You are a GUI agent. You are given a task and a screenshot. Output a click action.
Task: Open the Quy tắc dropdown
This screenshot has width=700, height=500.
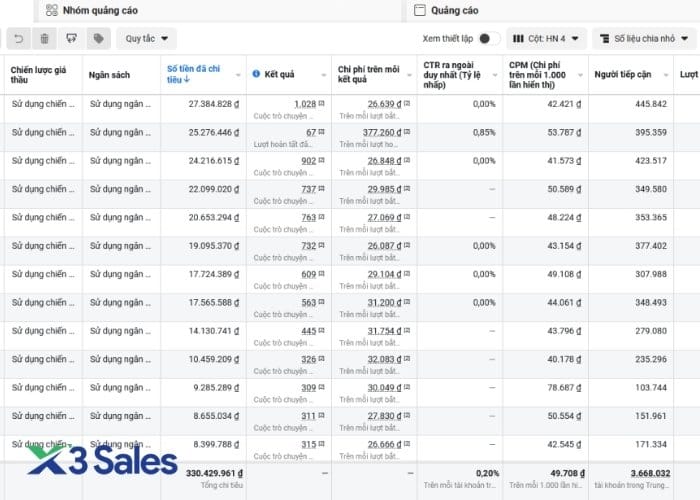pyautogui.click(x=146, y=39)
